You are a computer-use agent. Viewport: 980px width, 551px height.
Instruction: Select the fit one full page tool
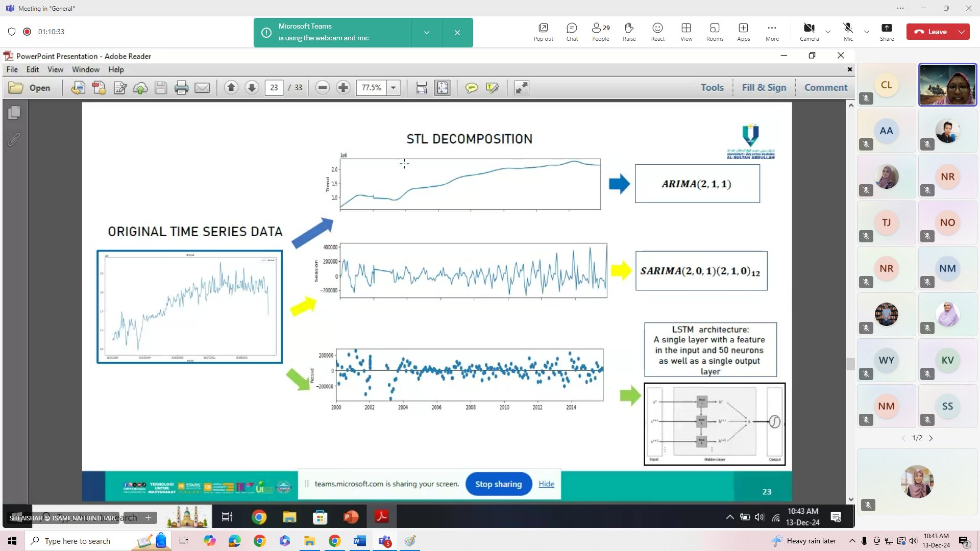[443, 88]
